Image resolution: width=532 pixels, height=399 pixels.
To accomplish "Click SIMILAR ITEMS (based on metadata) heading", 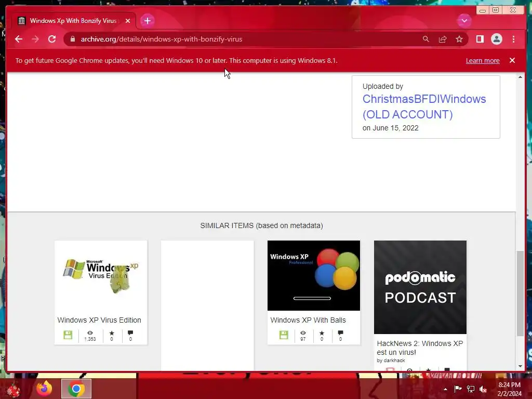I will (262, 225).
